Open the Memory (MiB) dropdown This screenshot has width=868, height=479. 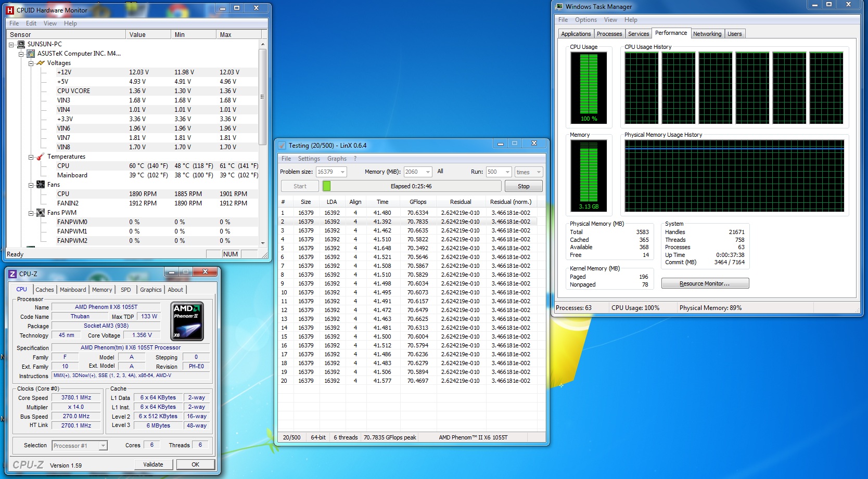[428, 172]
